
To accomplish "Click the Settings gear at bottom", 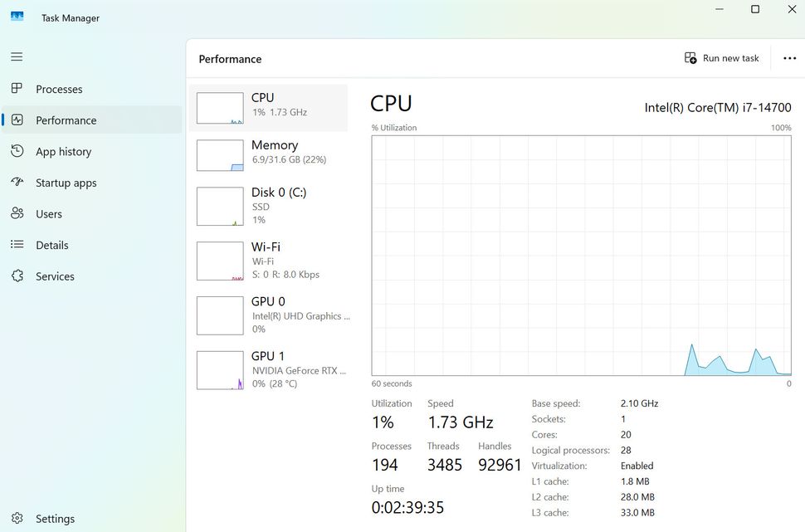I will (x=17, y=518).
